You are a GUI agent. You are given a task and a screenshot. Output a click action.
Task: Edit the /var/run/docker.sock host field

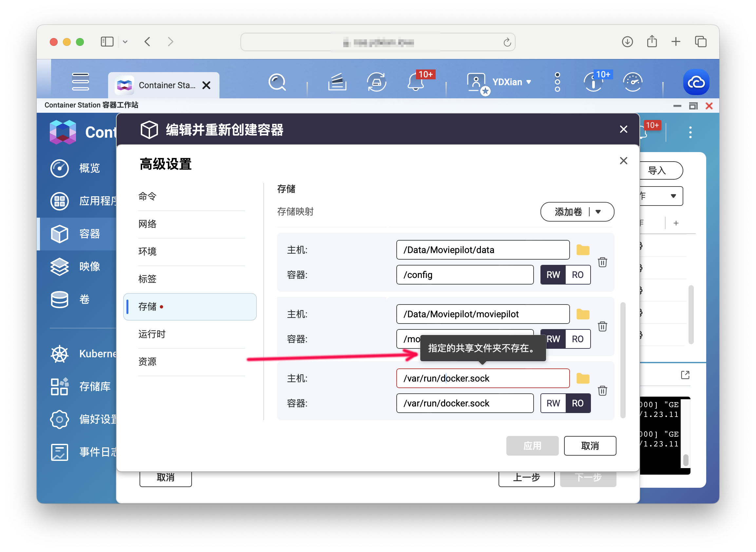(x=483, y=378)
